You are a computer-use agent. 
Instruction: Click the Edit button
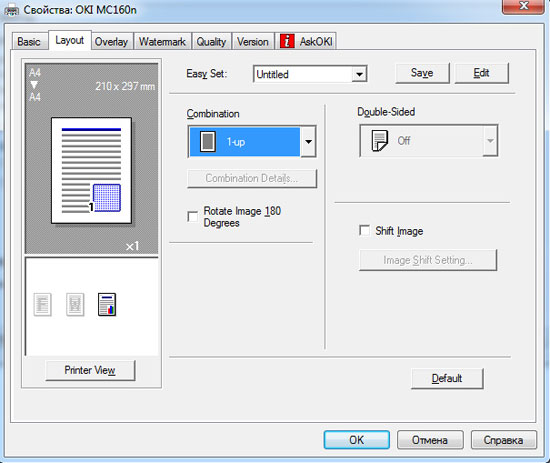481,73
